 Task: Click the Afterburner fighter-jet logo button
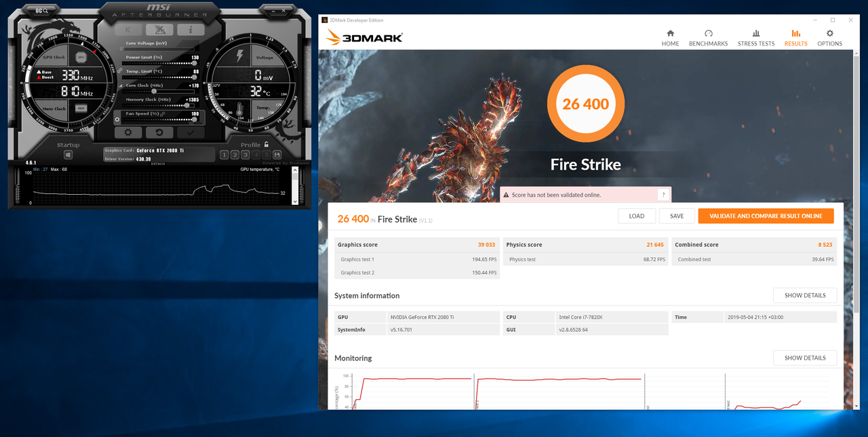pos(159,30)
